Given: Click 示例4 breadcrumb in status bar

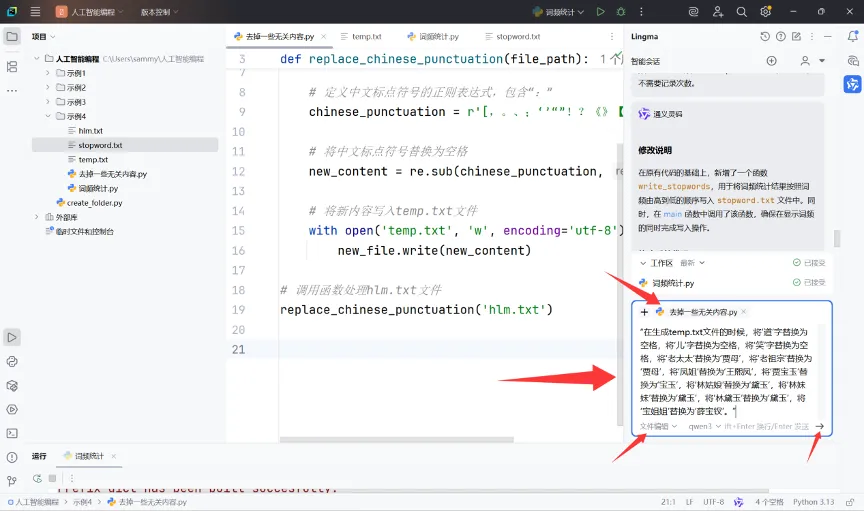Looking at the screenshot, I should pyautogui.click(x=83, y=502).
